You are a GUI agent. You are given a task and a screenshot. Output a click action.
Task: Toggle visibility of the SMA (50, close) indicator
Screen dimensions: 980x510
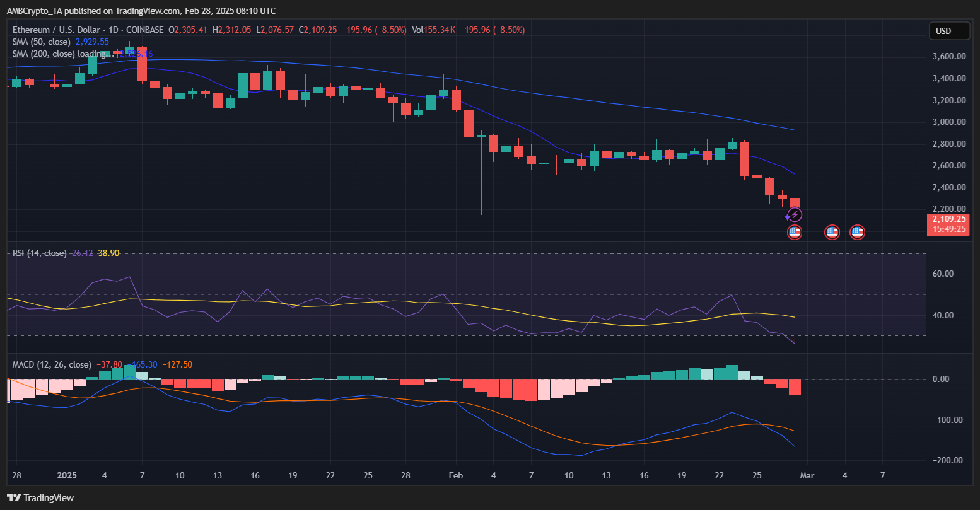click(40, 42)
